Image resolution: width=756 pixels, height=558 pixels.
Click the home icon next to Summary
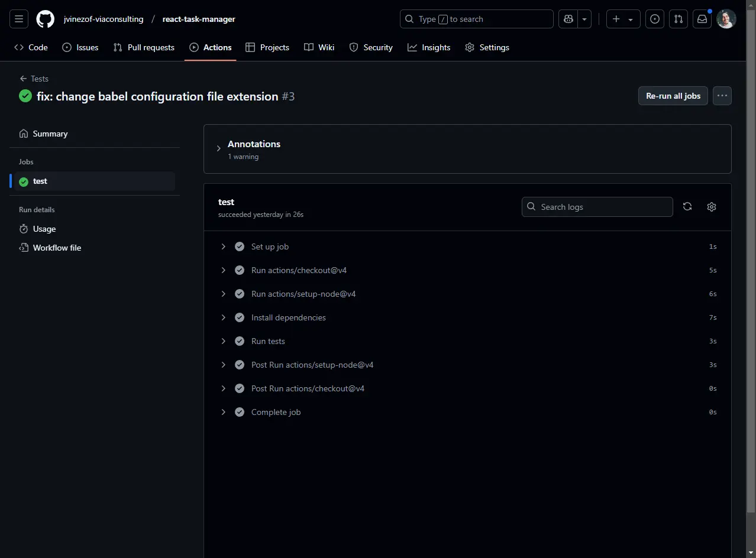[24, 134]
